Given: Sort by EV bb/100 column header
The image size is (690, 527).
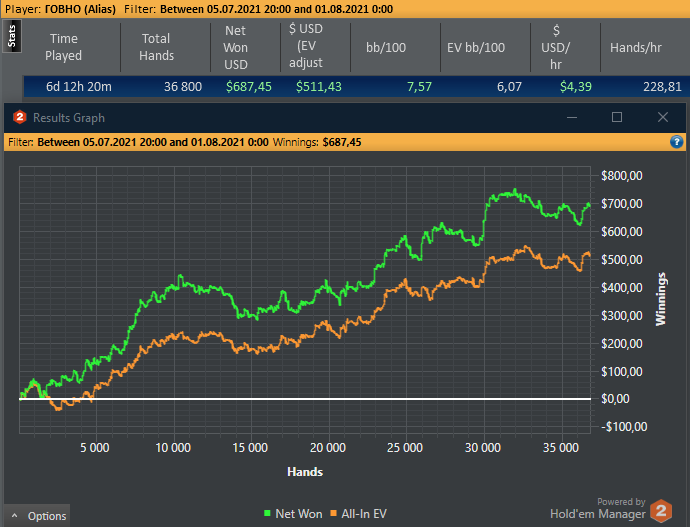Looking at the screenshot, I should tap(476, 47).
